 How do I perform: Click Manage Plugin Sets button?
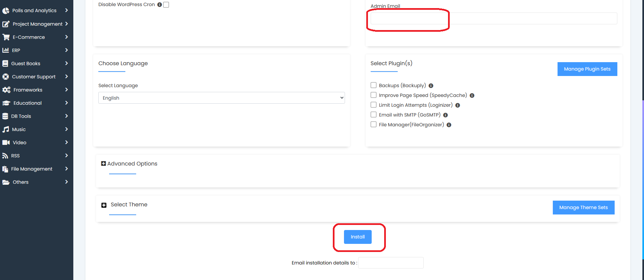(587, 69)
